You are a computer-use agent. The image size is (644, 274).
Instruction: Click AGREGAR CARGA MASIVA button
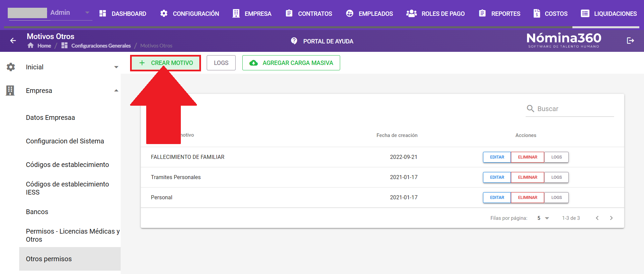[x=291, y=63]
